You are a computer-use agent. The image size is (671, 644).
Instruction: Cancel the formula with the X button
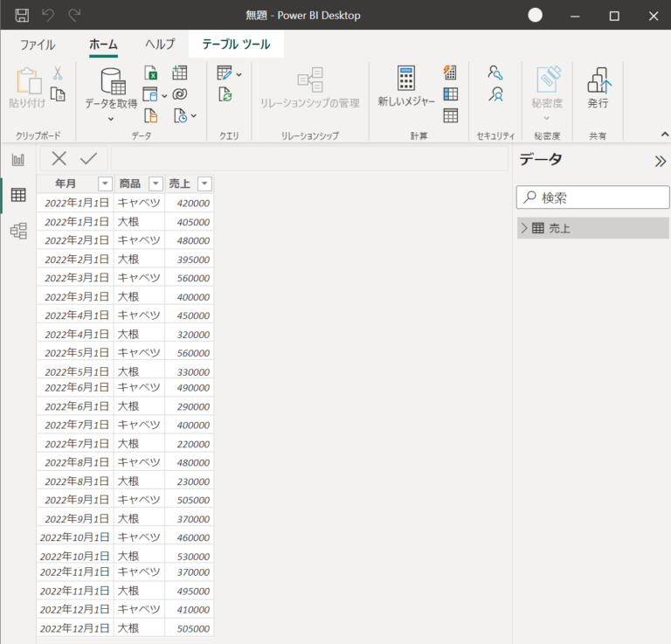tap(59, 158)
